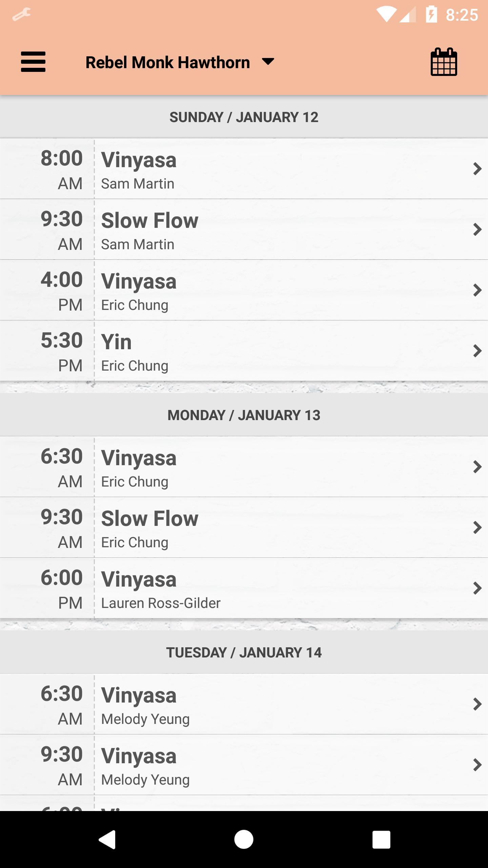Expand the Rebel Monk Hawthorn location dropdown

[268, 62]
